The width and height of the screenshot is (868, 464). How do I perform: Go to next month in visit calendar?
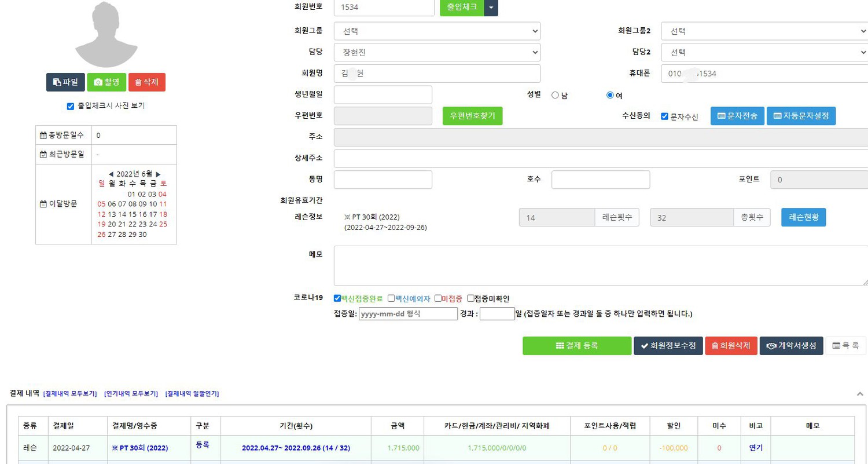pyautogui.click(x=158, y=174)
